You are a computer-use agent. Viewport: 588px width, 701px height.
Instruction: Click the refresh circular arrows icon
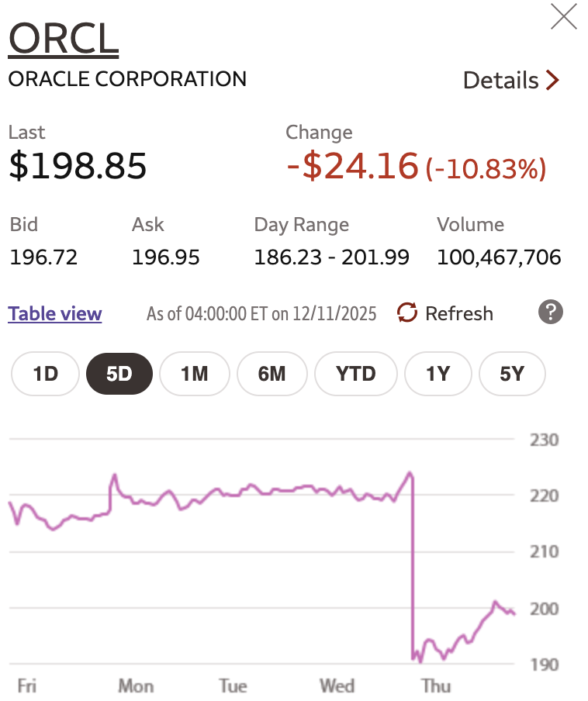pos(407,313)
